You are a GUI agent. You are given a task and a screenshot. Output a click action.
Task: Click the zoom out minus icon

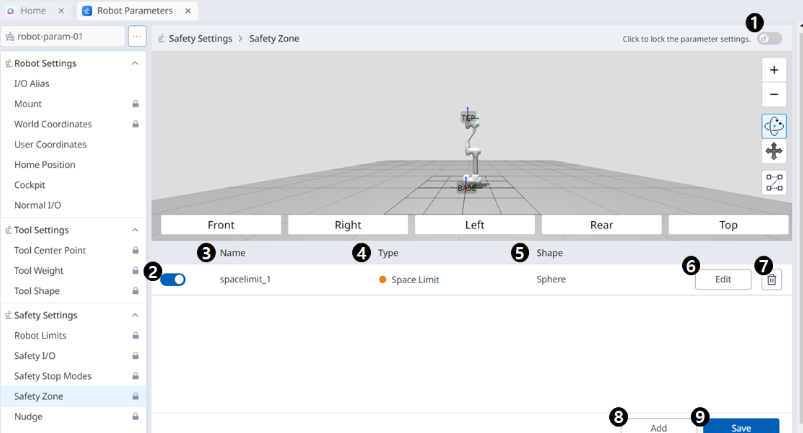coord(774,96)
